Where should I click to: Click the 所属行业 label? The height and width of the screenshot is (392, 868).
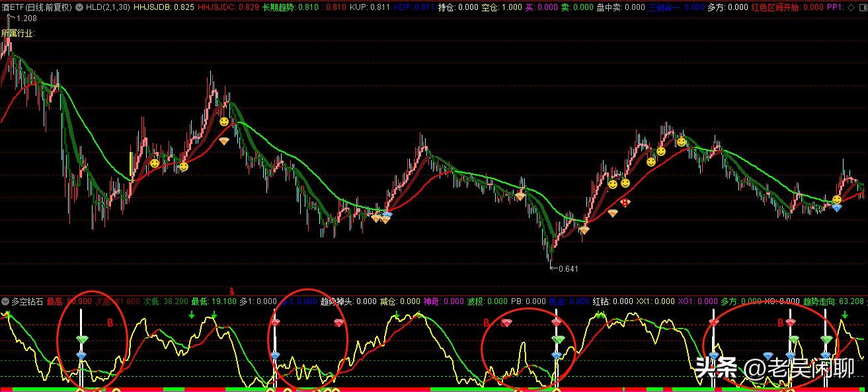tap(18, 33)
